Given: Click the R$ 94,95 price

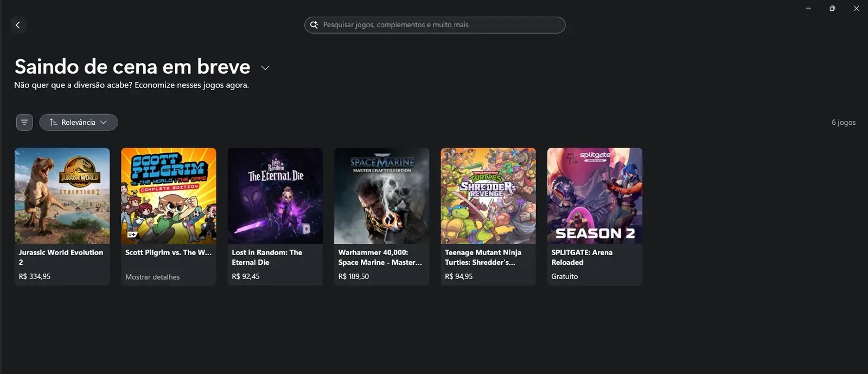Looking at the screenshot, I should (x=459, y=276).
